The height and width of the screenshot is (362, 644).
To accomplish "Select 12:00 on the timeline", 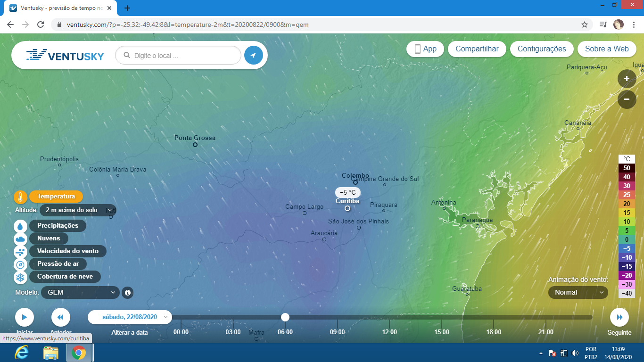I will coord(389,332).
